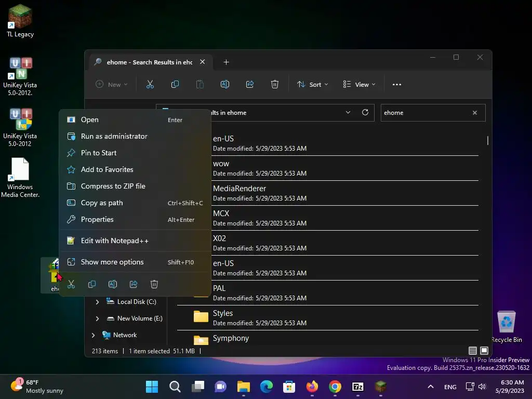532x399 pixels.
Task: Choose Edit with Notepad++
Action: point(135,241)
